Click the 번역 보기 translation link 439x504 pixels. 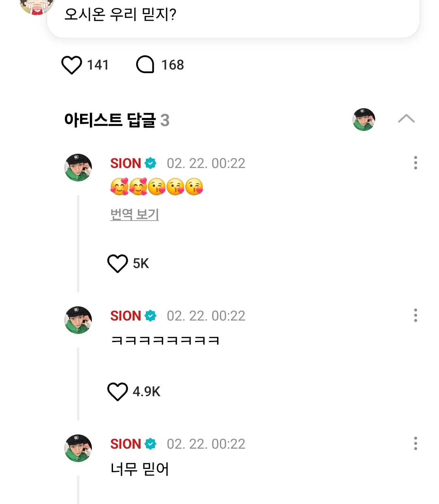click(135, 214)
